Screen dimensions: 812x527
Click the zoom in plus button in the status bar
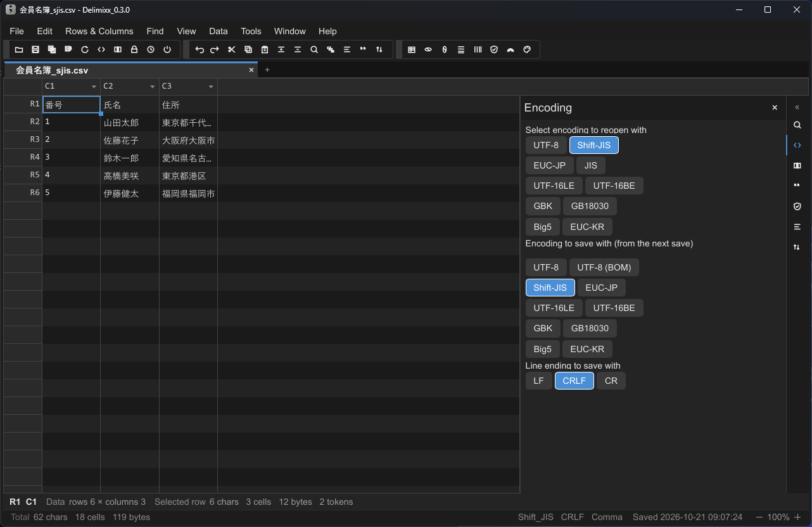tap(797, 517)
